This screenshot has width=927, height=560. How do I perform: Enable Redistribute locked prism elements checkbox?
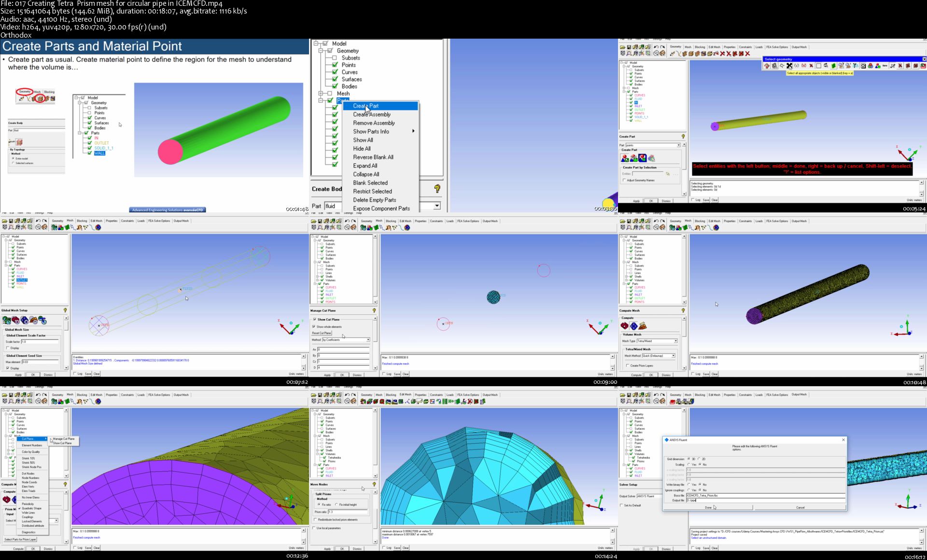tap(315, 519)
